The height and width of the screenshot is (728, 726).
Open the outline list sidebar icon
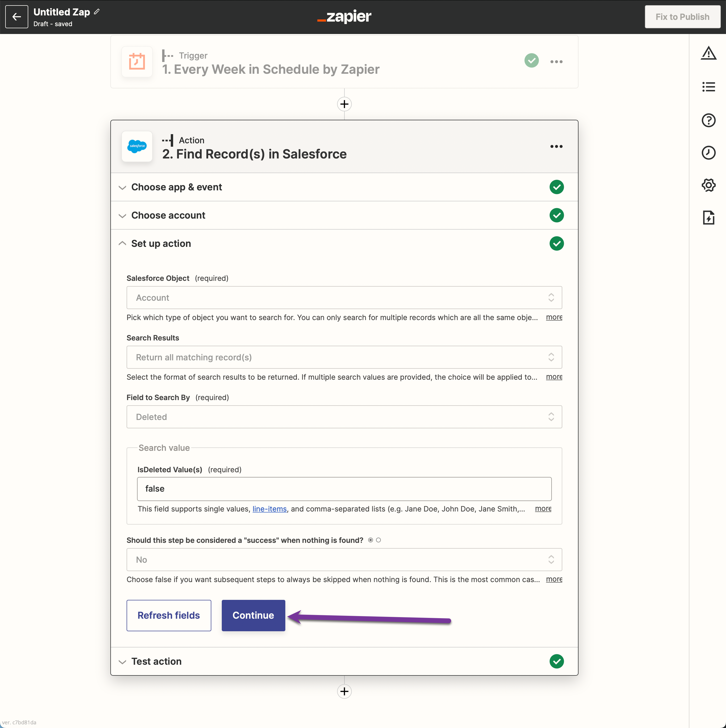tap(708, 87)
